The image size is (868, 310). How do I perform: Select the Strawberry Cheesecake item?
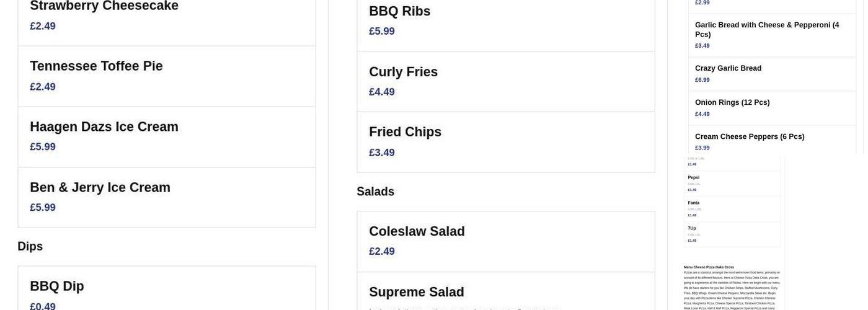(104, 6)
